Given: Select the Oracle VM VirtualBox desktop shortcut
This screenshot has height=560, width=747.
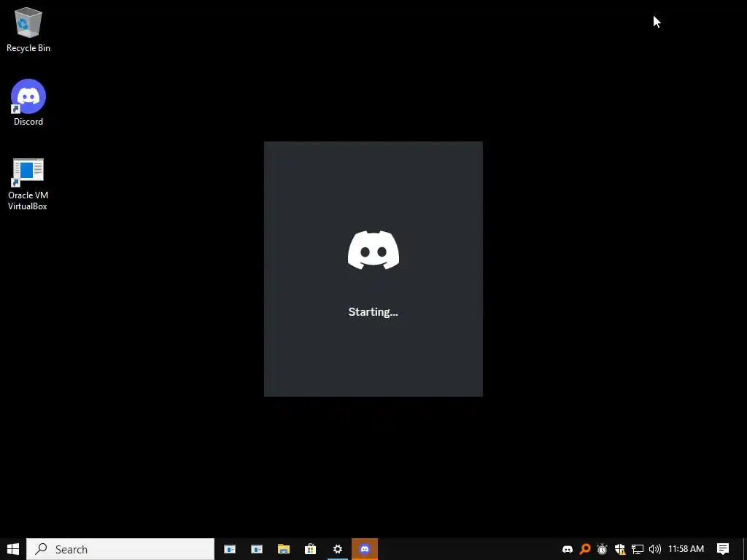Looking at the screenshot, I should click(28, 184).
